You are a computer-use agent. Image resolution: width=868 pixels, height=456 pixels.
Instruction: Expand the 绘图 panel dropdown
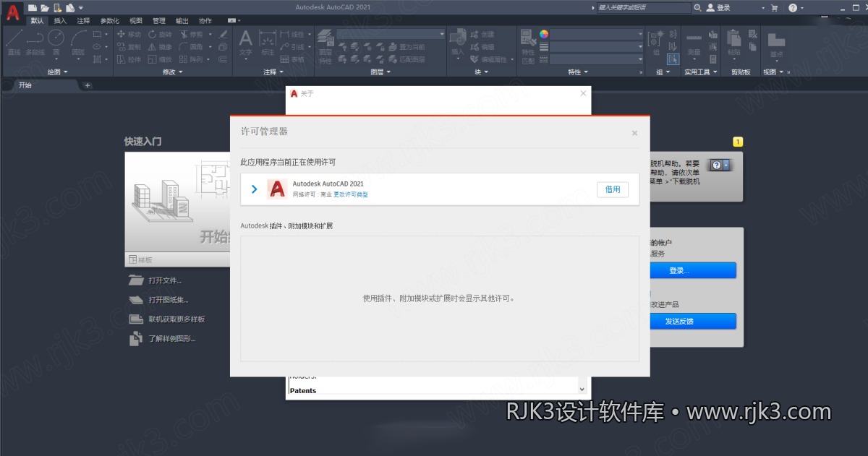tap(57, 72)
